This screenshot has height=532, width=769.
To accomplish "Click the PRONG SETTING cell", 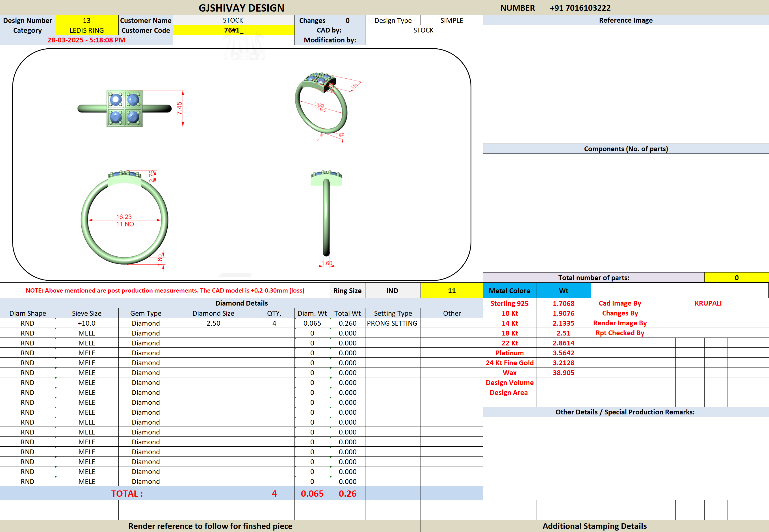I will 393,323.
